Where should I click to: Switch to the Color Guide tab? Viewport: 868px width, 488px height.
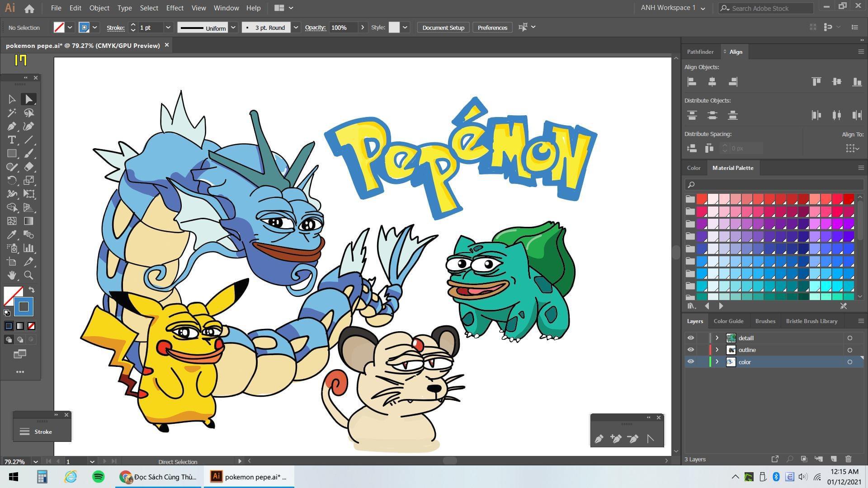[x=728, y=321]
